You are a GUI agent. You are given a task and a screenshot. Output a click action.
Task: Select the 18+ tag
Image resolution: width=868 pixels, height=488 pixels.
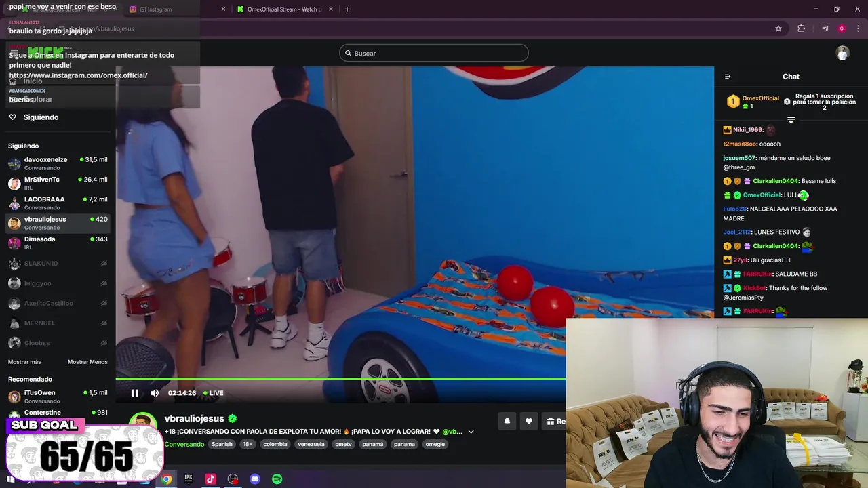pos(248,445)
